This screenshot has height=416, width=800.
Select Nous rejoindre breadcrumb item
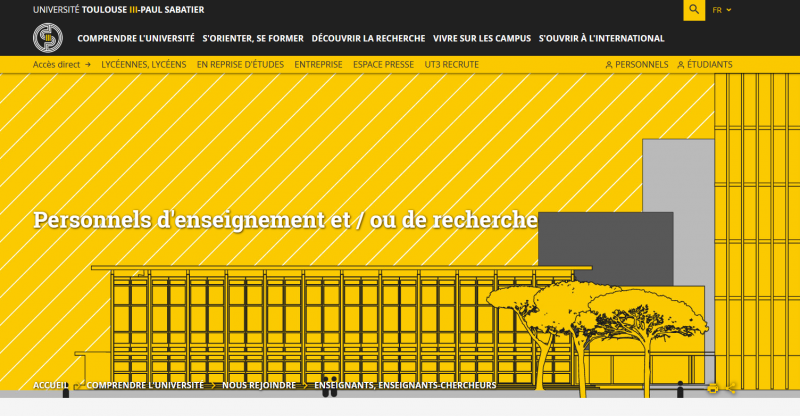point(259,385)
